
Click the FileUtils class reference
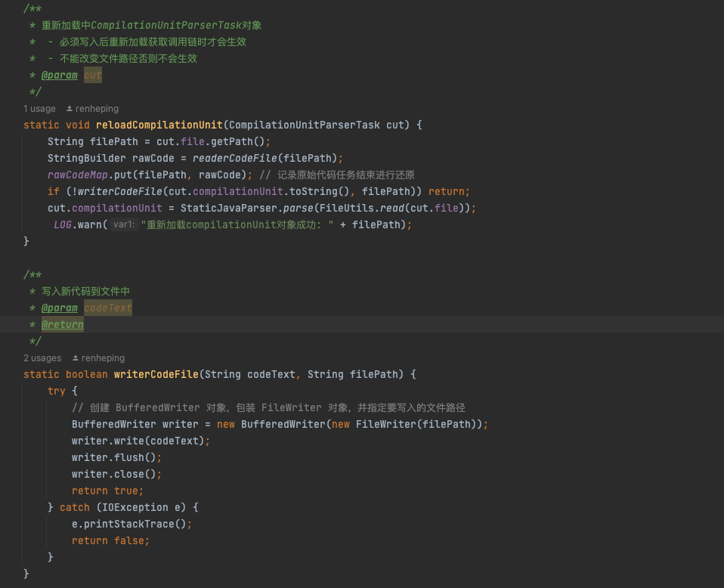point(346,209)
